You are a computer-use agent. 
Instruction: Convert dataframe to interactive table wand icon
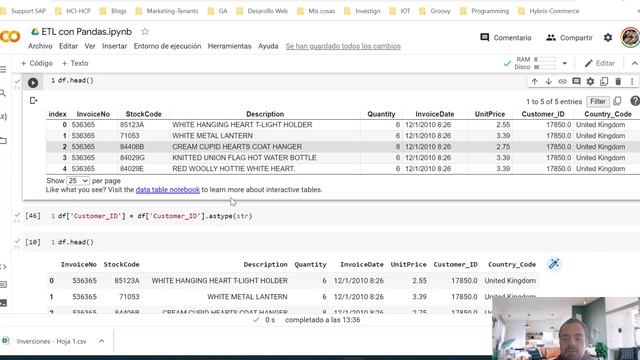[554, 264]
